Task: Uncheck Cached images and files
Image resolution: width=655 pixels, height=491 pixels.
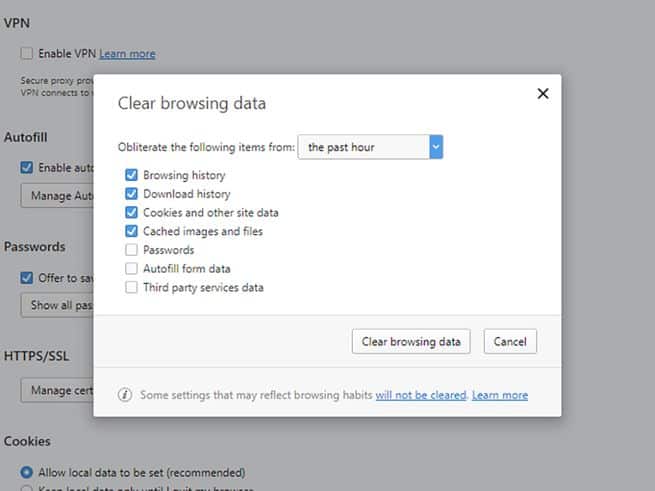Action: click(x=131, y=231)
